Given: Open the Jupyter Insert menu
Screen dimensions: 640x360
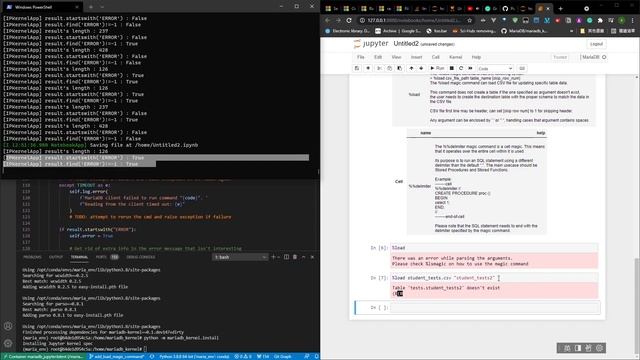Looking at the screenshot, I should point(416,57).
